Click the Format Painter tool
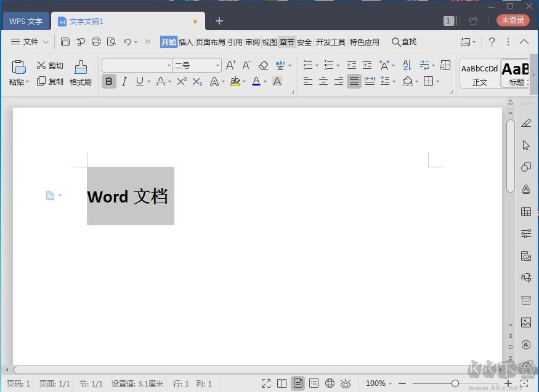This screenshot has height=392, width=539. point(80,73)
